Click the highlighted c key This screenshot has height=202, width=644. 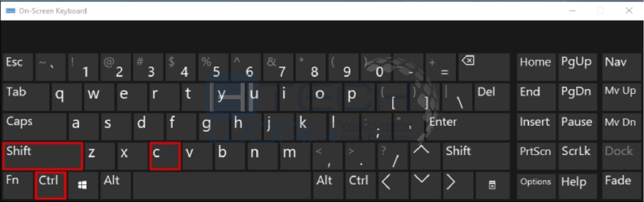tap(165, 156)
